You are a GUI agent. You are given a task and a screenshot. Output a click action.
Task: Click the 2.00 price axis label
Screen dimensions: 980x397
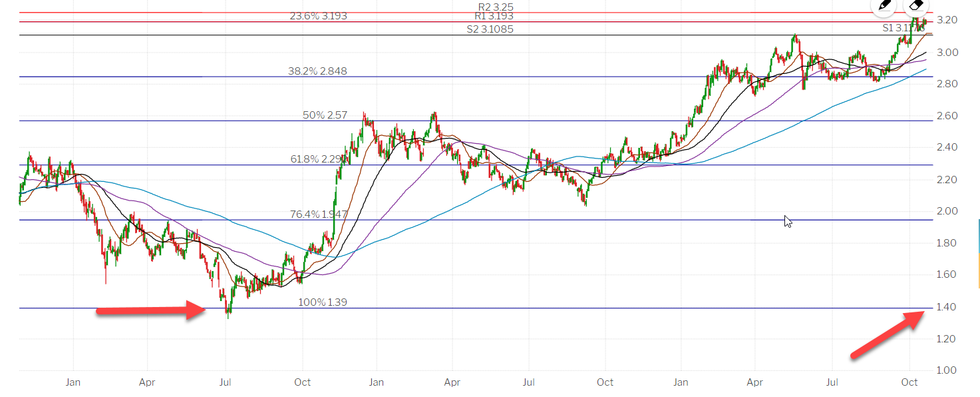click(946, 211)
